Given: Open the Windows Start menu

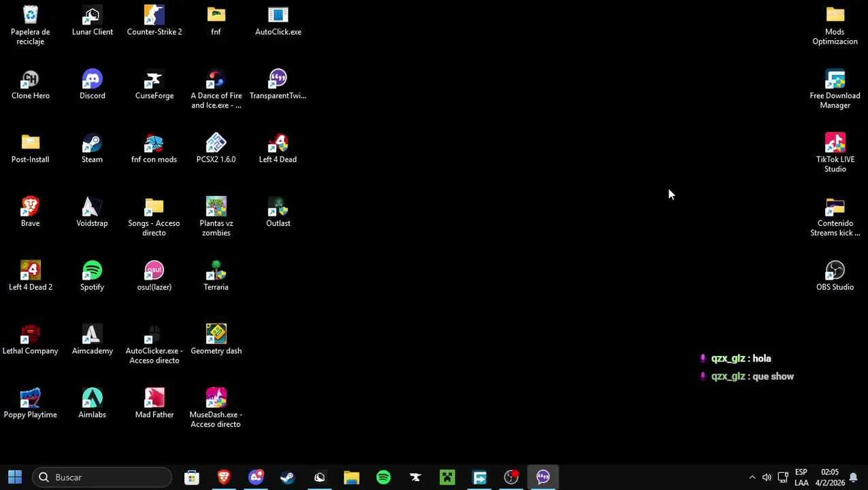Looking at the screenshot, I should point(15,477).
